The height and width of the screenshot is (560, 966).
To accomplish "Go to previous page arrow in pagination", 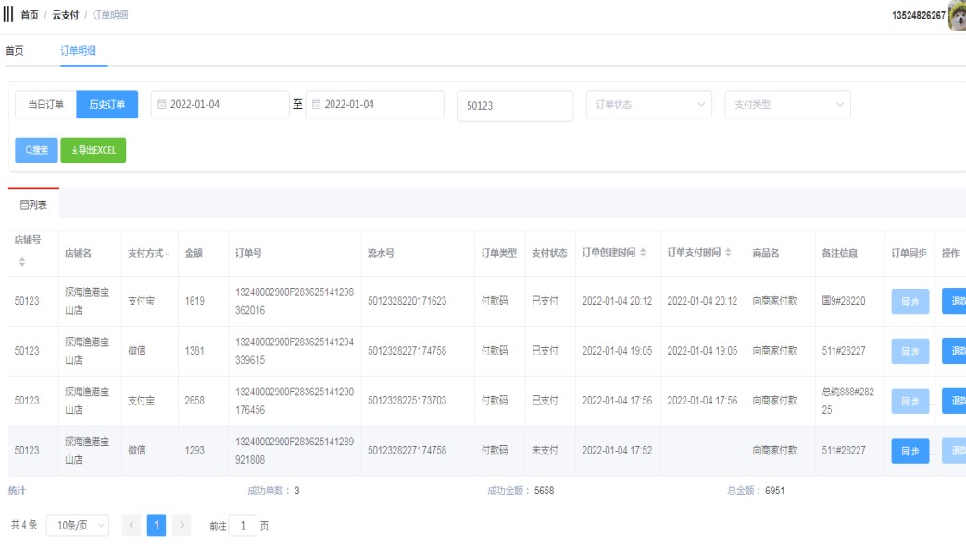I will pyautogui.click(x=132, y=526).
